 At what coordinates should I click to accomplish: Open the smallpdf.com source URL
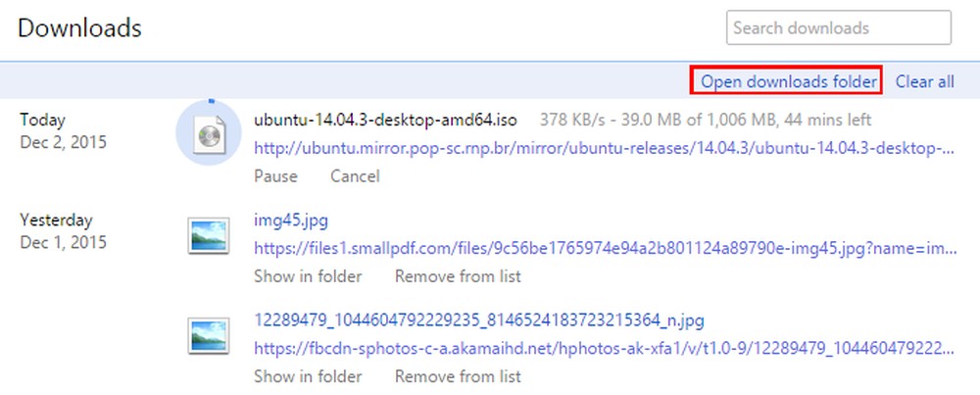(605, 248)
